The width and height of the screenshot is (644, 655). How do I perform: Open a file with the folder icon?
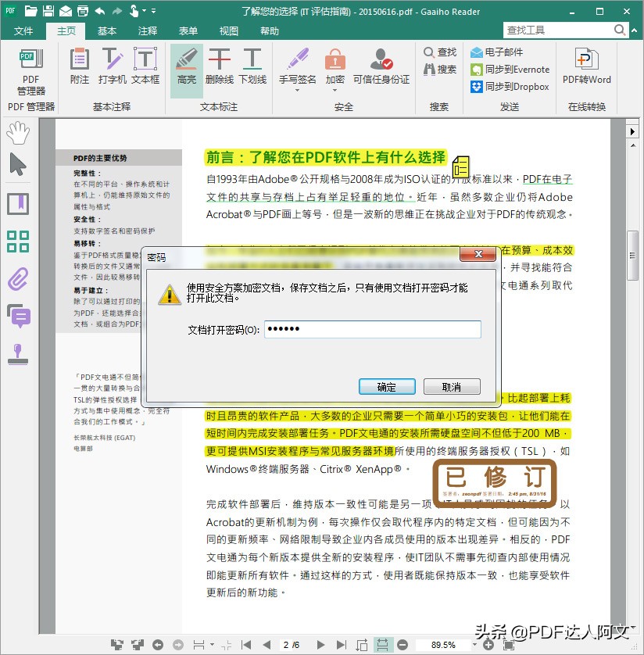click(30, 11)
